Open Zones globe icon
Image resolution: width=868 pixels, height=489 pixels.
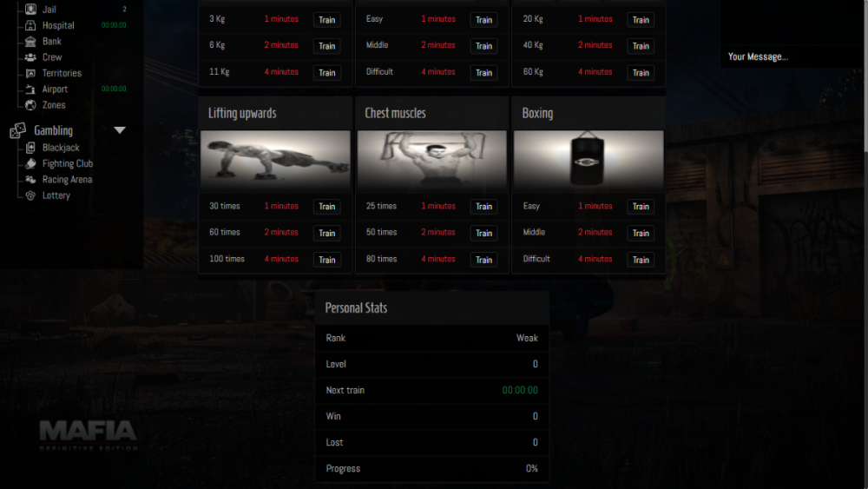point(30,105)
